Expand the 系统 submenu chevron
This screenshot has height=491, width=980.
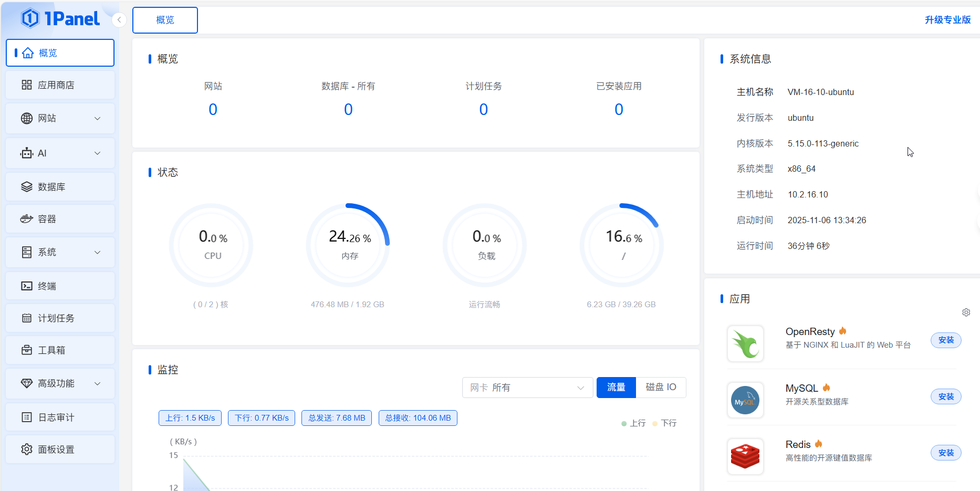97,253
